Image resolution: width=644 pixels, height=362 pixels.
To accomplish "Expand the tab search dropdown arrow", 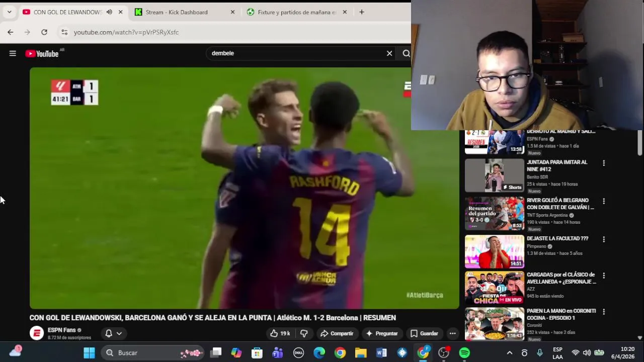I will 9,12.
